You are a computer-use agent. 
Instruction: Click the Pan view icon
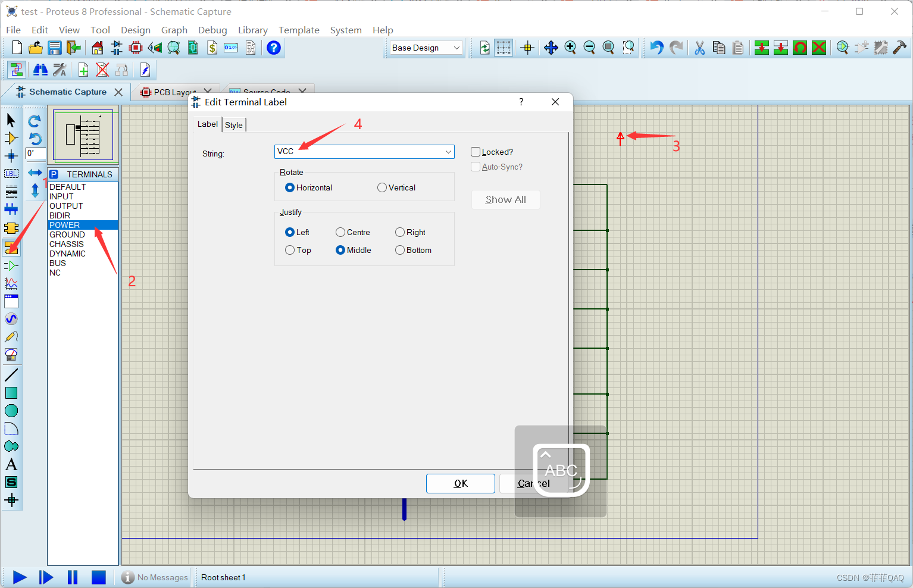[551, 48]
